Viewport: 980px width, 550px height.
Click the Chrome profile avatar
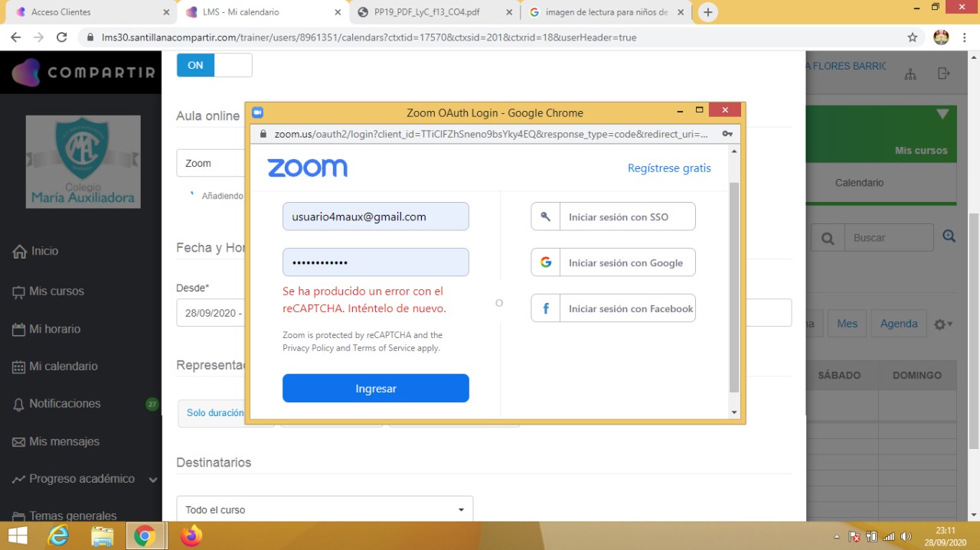point(942,37)
